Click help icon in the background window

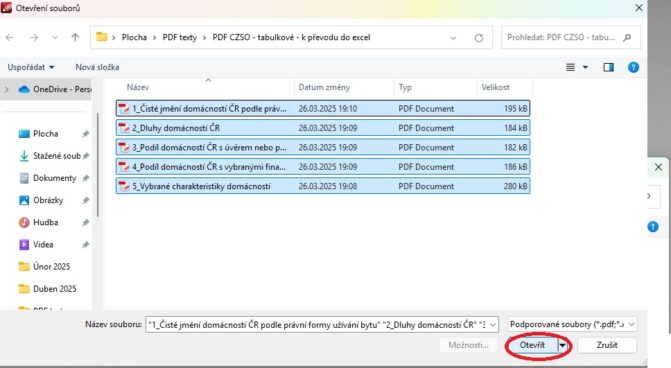tap(653, 227)
